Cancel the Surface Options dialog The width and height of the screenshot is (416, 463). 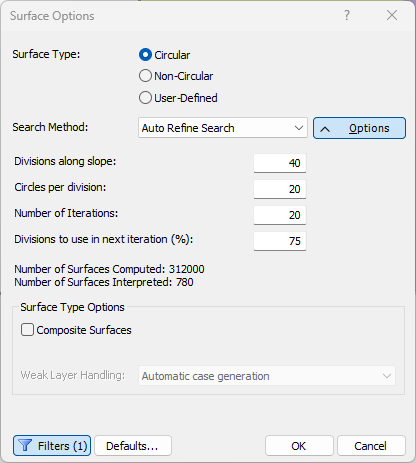click(371, 446)
